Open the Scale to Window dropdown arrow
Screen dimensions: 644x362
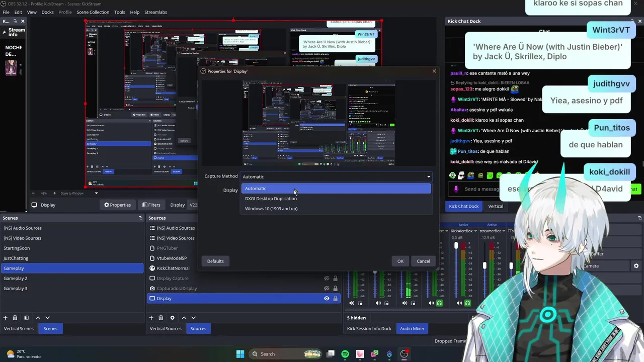coord(96,193)
